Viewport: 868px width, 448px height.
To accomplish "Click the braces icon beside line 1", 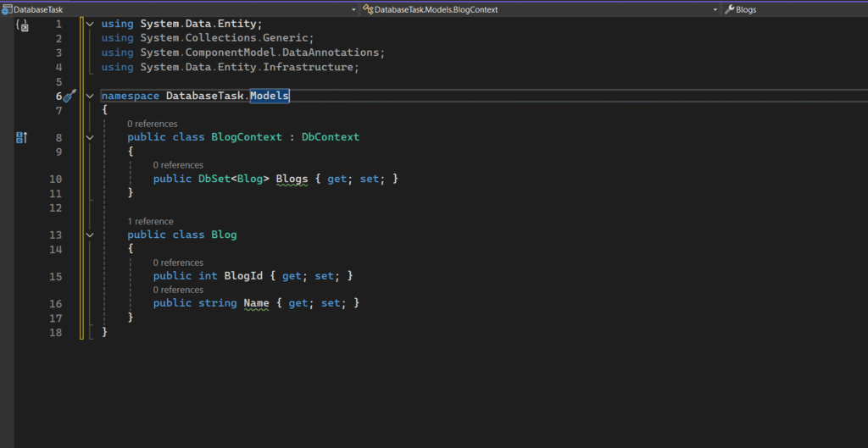I will coord(22,26).
